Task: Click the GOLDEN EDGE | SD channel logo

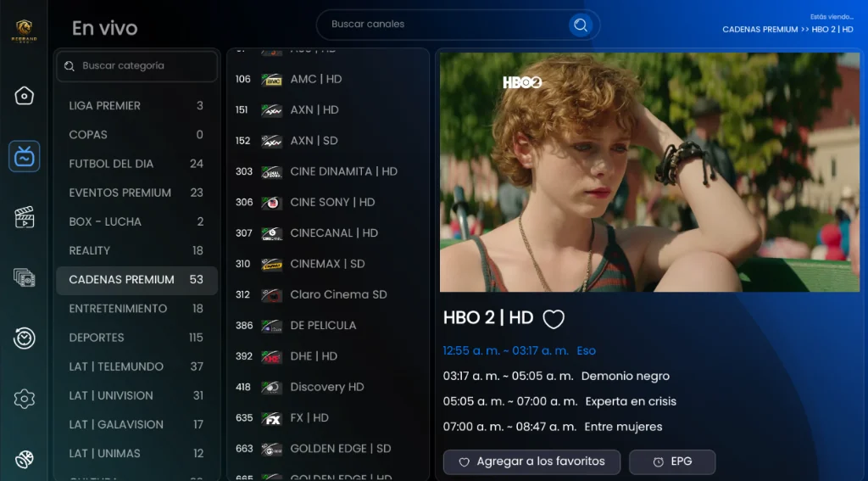Action: pyautogui.click(x=272, y=448)
